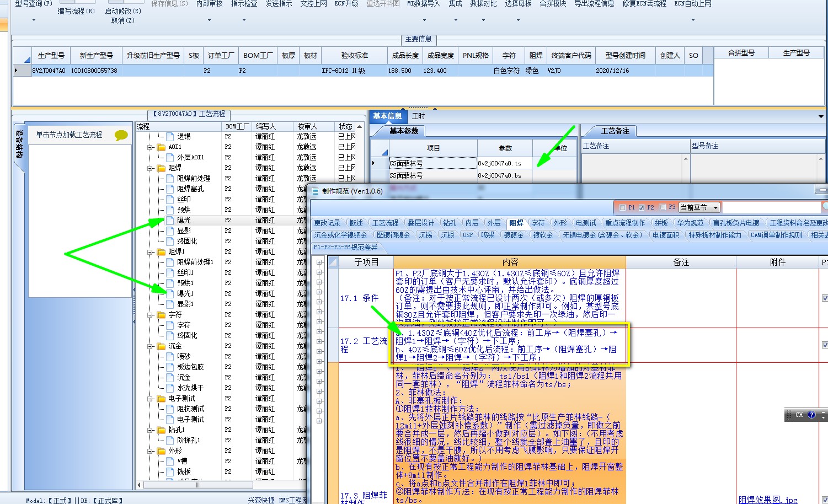Click the document icon of the V槽 node
828x504 pixels.
click(x=170, y=462)
